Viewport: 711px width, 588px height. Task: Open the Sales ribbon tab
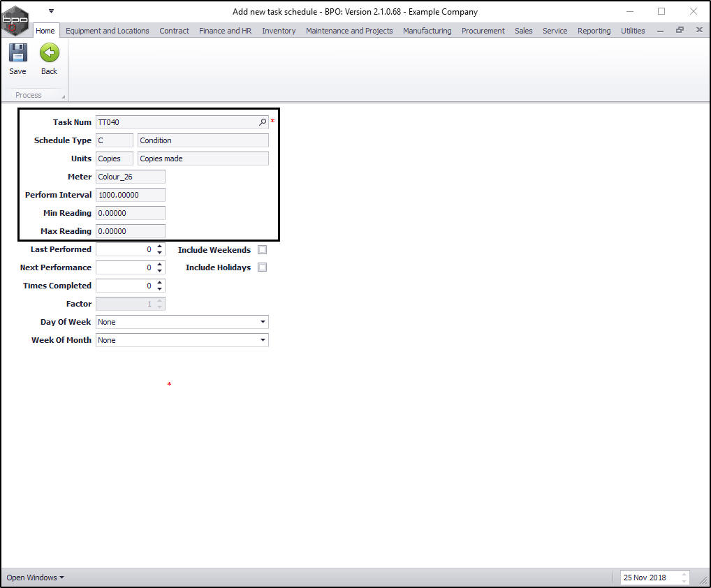click(x=524, y=30)
